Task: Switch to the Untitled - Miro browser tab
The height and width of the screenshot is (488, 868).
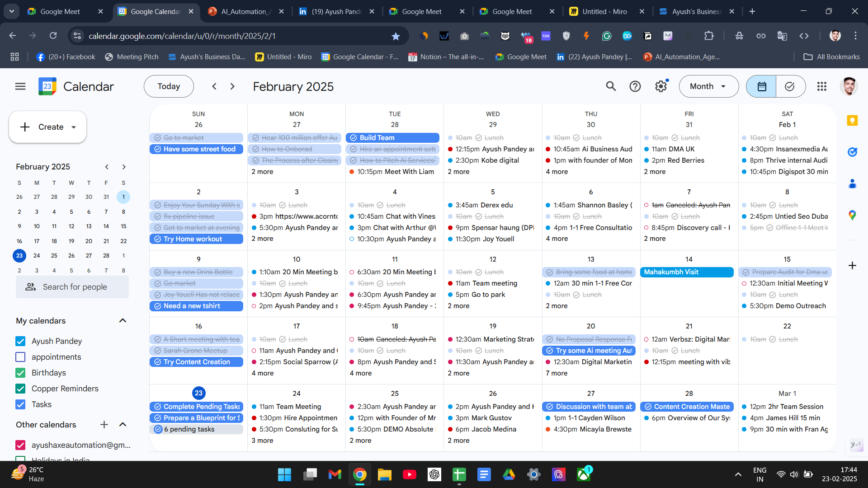Action: [604, 11]
